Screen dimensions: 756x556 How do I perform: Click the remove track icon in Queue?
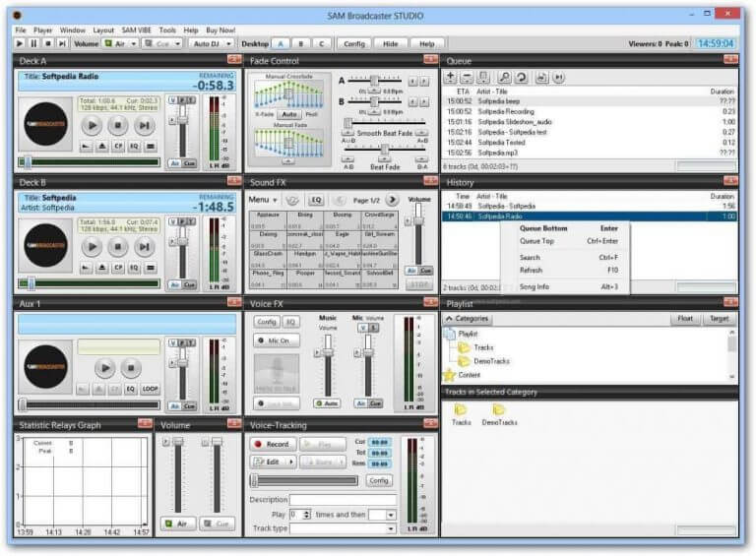click(x=467, y=77)
